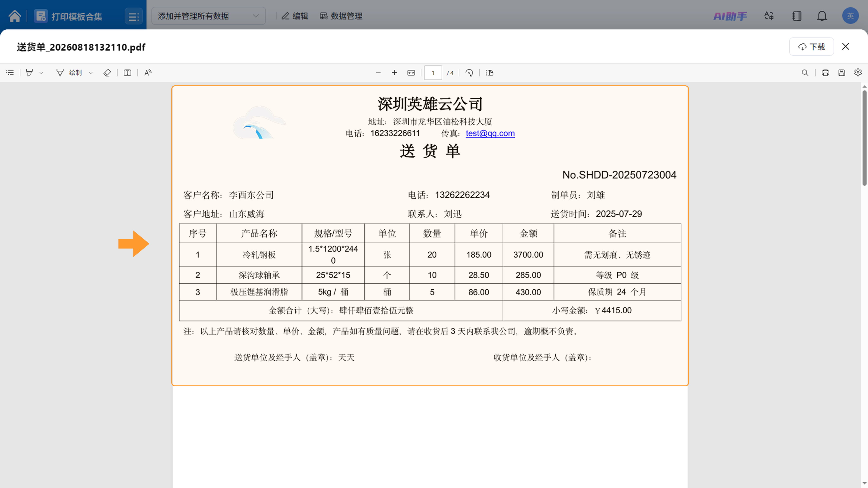Activate the read aloud icon
The height and width of the screenshot is (488, 868).
coord(148,73)
